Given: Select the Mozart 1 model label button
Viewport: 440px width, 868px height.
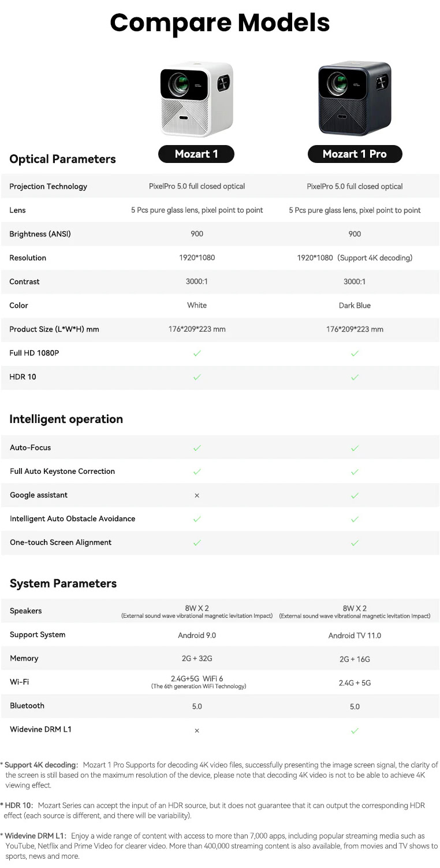Looking at the screenshot, I should tap(196, 154).
